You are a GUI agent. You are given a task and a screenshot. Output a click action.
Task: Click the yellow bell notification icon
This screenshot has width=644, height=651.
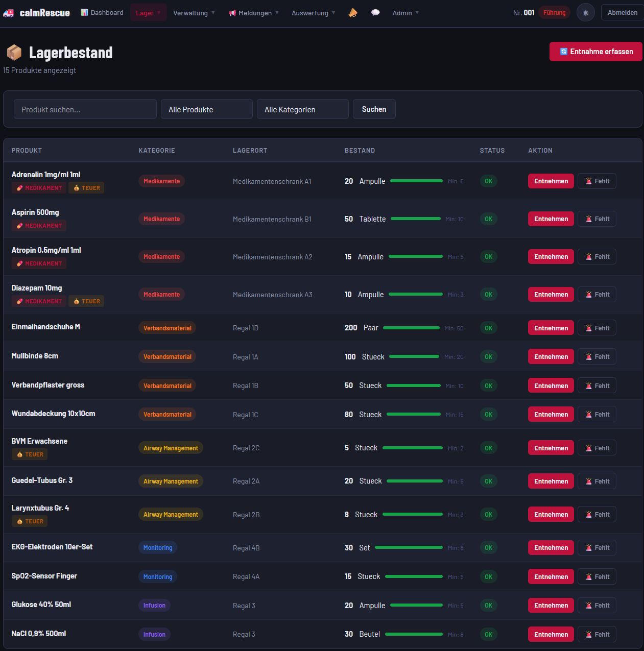pos(353,12)
